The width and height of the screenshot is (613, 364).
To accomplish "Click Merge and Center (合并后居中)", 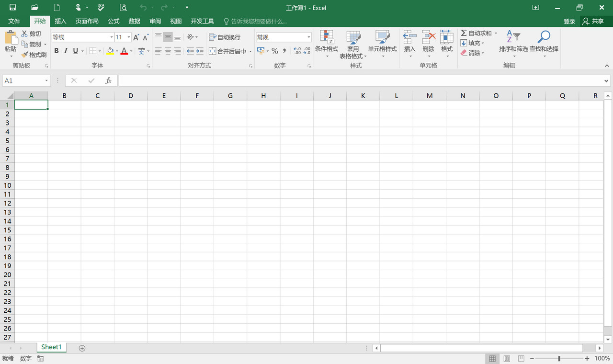I will point(228,51).
